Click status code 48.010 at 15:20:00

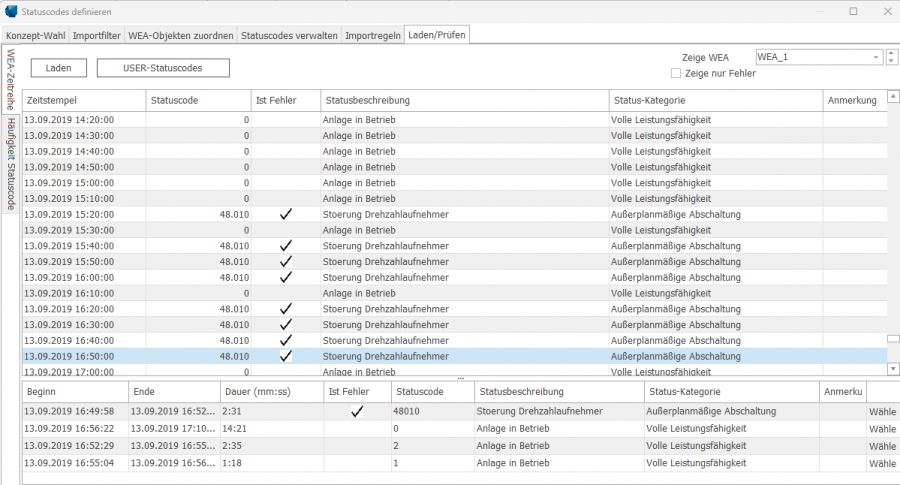pyautogui.click(x=234, y=214)
